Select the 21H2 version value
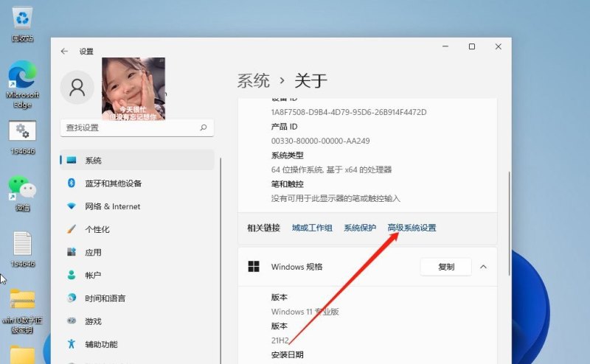Image resolution: width=590 pixels, height=364 pixels. pyautogui.click(x=280, y=340)
